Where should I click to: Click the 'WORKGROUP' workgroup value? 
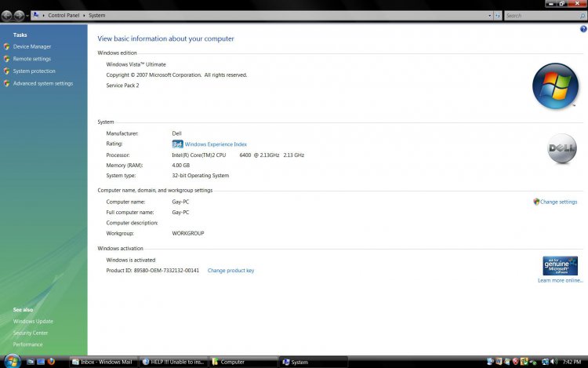click(x=188, y=233)
